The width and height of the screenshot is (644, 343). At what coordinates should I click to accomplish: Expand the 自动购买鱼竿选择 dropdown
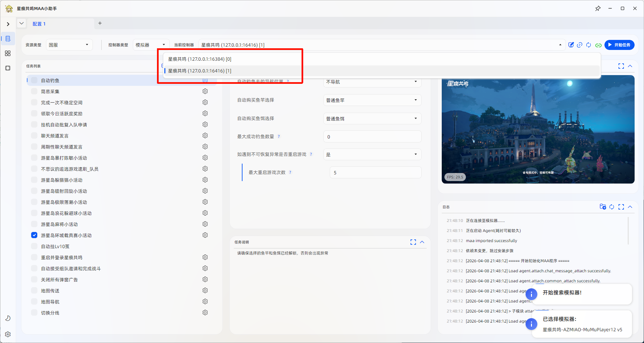coord(372,100)
